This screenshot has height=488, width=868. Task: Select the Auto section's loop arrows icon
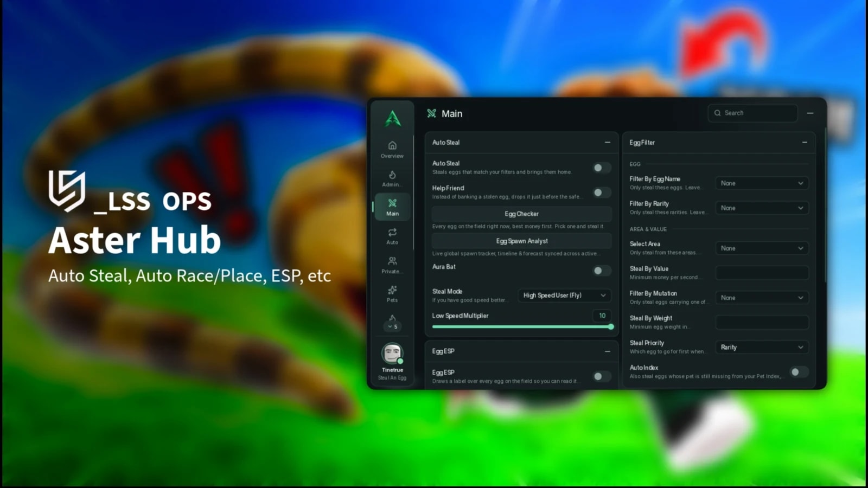coord(392,232)
